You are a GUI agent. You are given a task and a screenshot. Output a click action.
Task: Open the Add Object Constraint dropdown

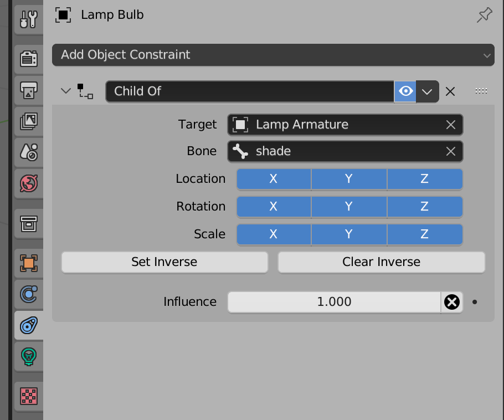click(x=272, y=55)
